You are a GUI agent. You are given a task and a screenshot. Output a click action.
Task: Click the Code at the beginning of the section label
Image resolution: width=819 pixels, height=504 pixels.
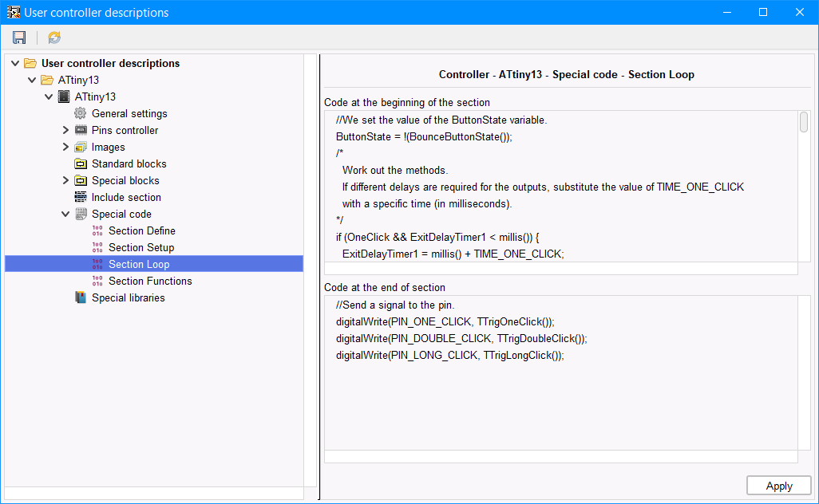[x=407, y=102]
